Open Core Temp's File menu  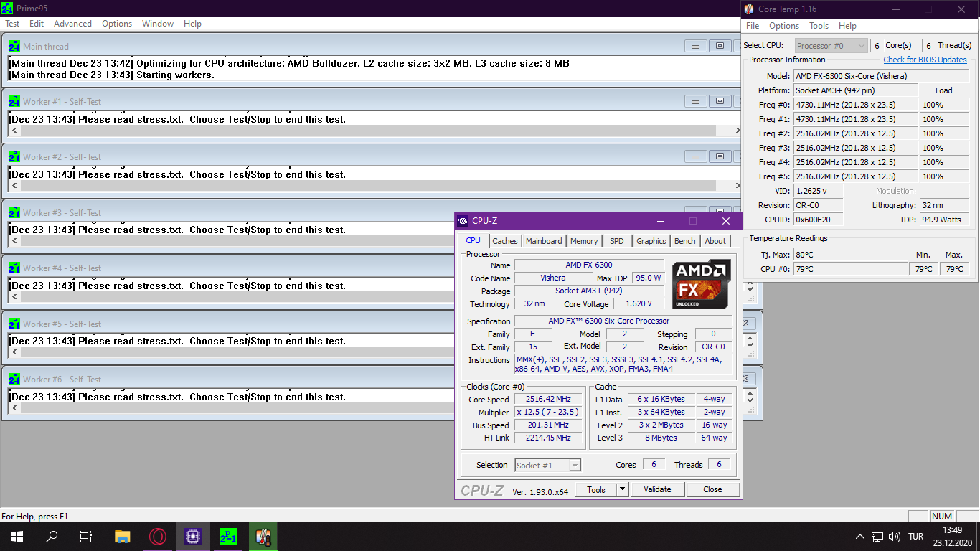click(753, 26)
